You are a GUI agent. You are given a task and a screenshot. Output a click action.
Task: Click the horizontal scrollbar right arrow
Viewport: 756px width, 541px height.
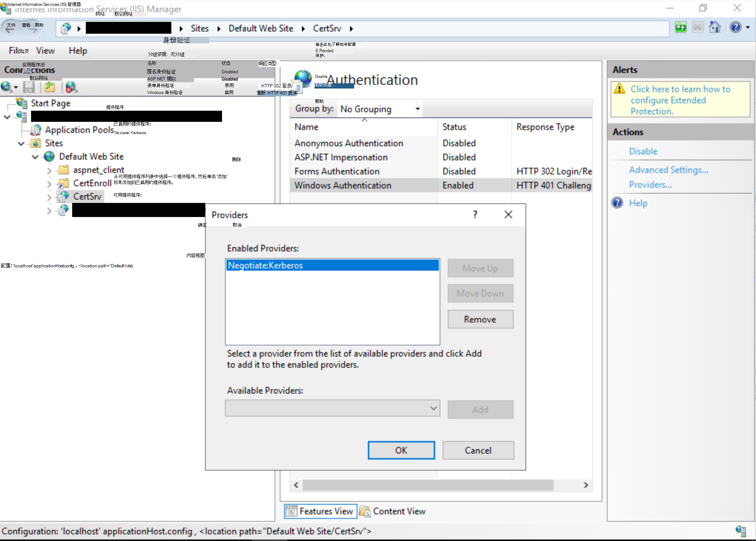(586, 485)
